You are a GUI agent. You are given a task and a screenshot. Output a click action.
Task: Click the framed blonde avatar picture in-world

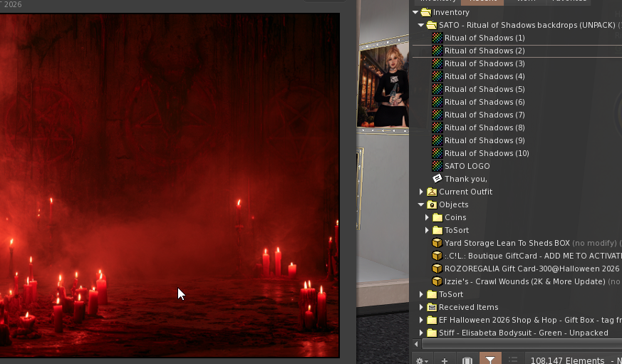coord(383,85)
